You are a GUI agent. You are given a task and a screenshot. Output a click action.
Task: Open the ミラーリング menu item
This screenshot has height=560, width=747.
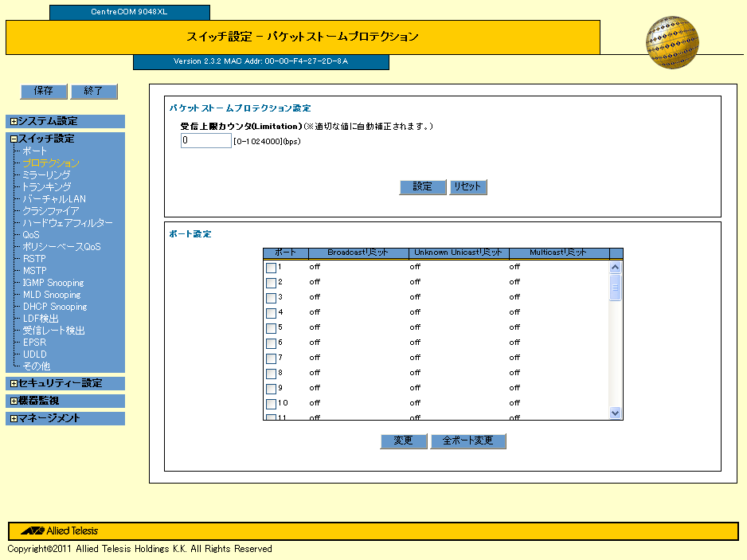pos(46,175)
